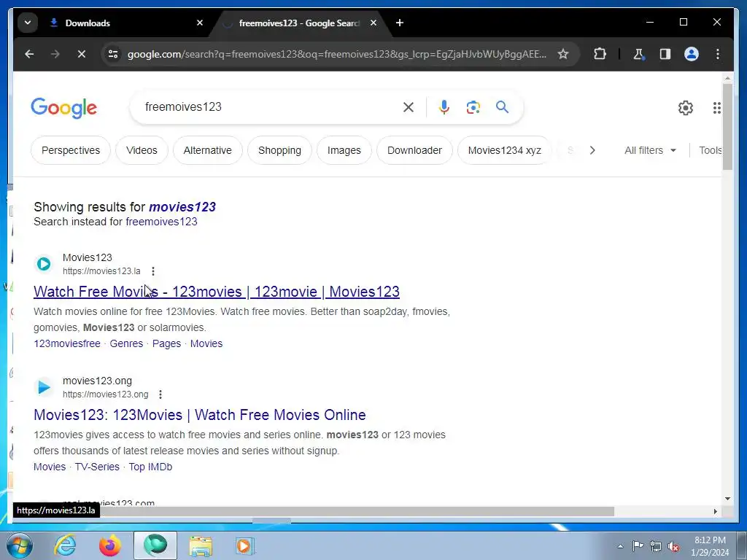
Task: Click the vertical scrollbar thumb
Action: point(727,127)
